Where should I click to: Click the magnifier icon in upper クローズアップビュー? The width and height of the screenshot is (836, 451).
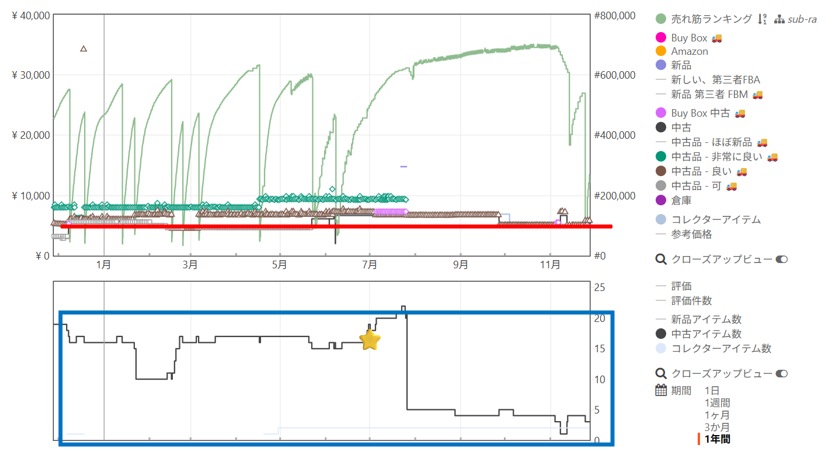pyautogui.click(x=661, y=259)
